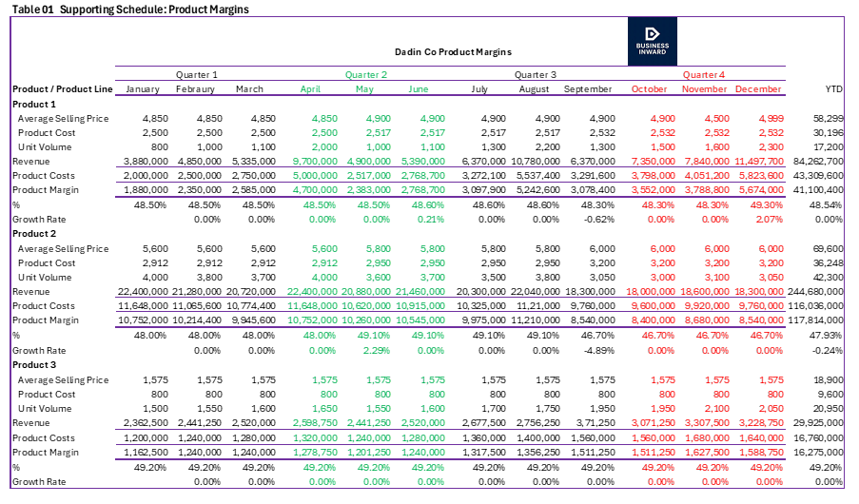This screenshot has width=859, height=504.
Task: Select the November column header
Action: (x=705, y=89)
